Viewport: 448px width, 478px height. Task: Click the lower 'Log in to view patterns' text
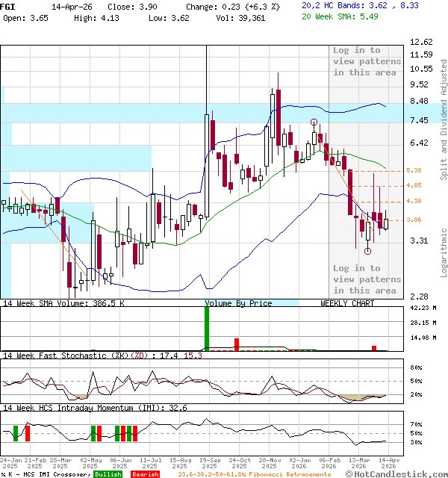(367, 279)
